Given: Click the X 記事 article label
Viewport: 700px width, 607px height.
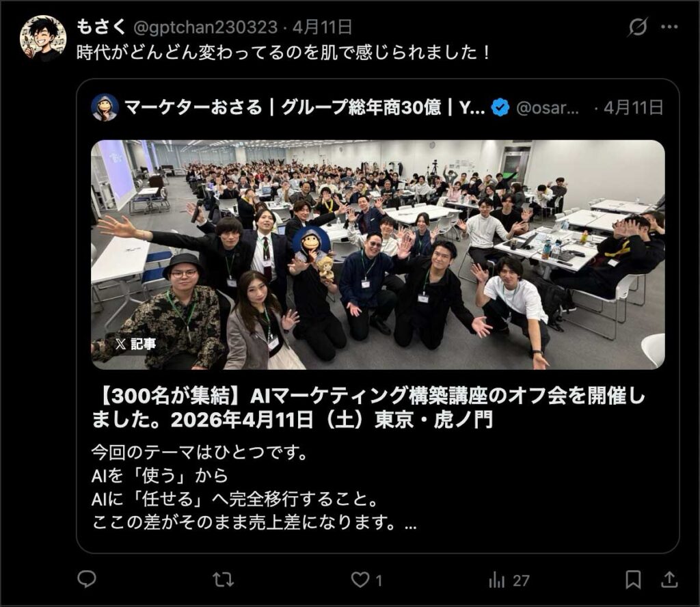Looking at the screenshot, I should (x=135, y=344).
